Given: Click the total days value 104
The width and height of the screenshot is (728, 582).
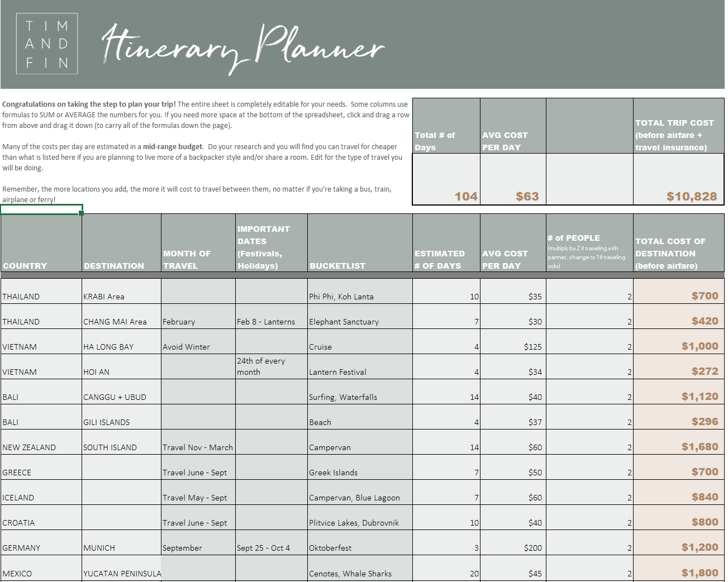Looking at the screenshot, I should (446, 179).
